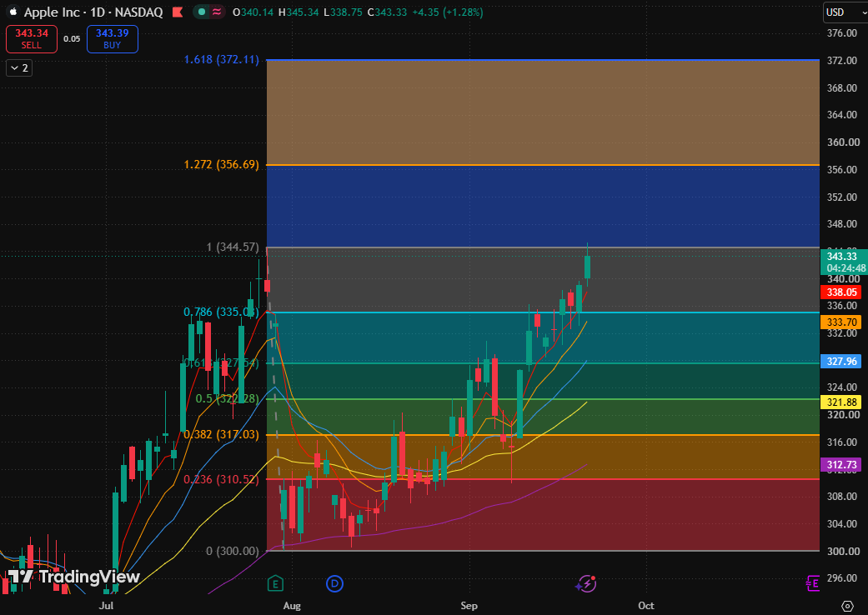Viewport: 868px width, 615px height.
Task: Click the 372.00 price axis label
Action: point(842,60)
